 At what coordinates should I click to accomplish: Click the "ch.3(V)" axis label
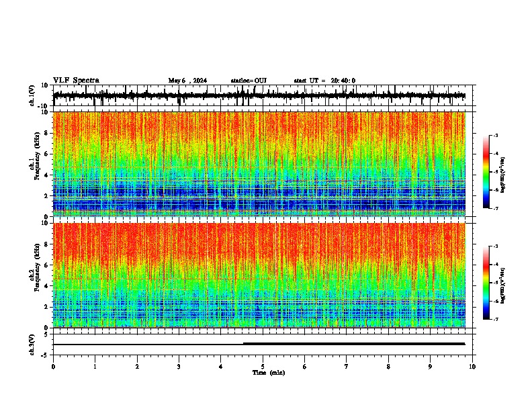32,345
